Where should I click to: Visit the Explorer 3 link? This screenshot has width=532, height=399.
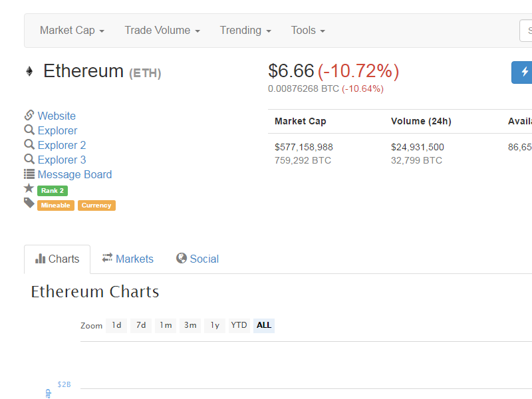(x=62, y=160)
